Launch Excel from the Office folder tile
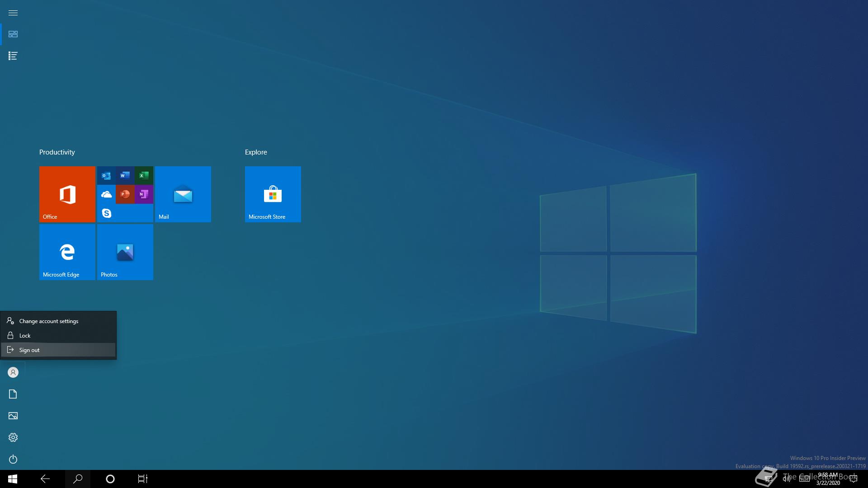Viewport: 868px width, 488px height. pos(144,175)
